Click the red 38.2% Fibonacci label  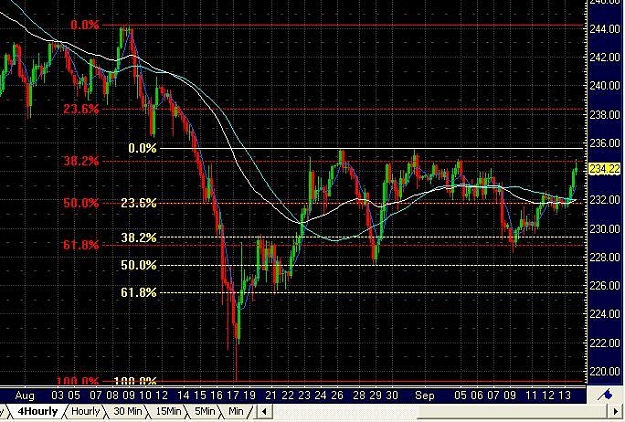tap(81, 161)
